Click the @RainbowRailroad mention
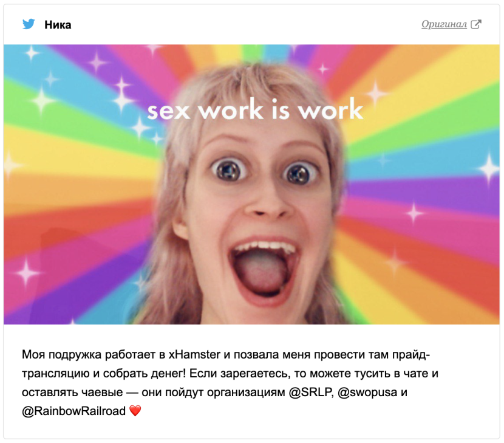The height and width of the screenshot is (443, 504). tap(73, 411)
